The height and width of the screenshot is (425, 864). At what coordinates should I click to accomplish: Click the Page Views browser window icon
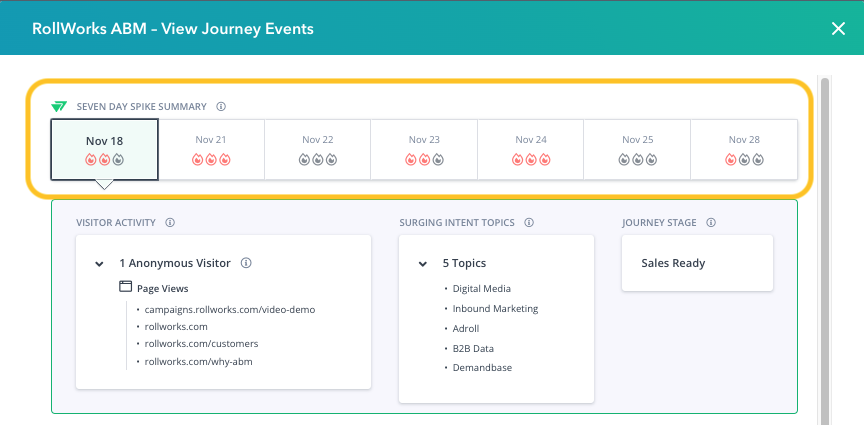(x=126, y=287)
